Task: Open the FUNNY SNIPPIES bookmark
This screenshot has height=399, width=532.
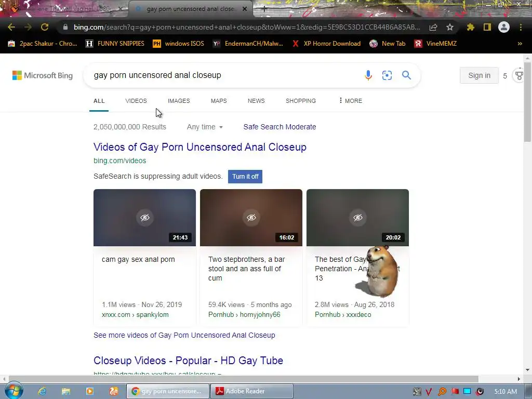Action: pos(115,44)
